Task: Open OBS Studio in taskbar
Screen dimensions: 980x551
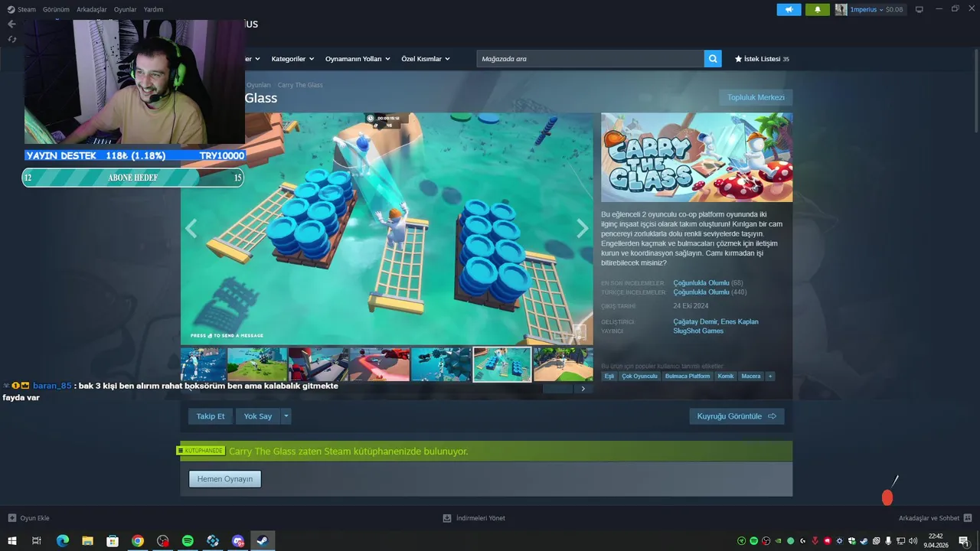Action: coord(162,541)
